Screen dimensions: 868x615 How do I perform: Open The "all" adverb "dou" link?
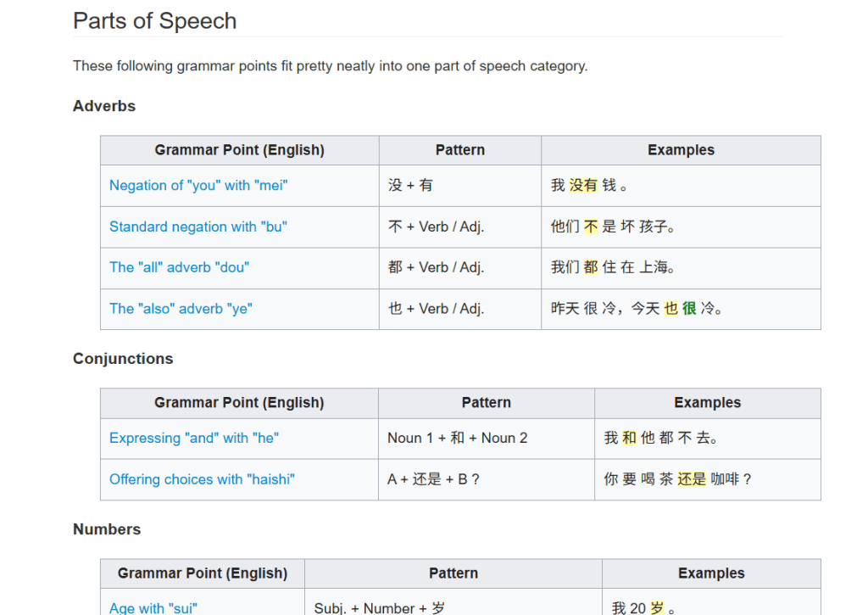179,267
